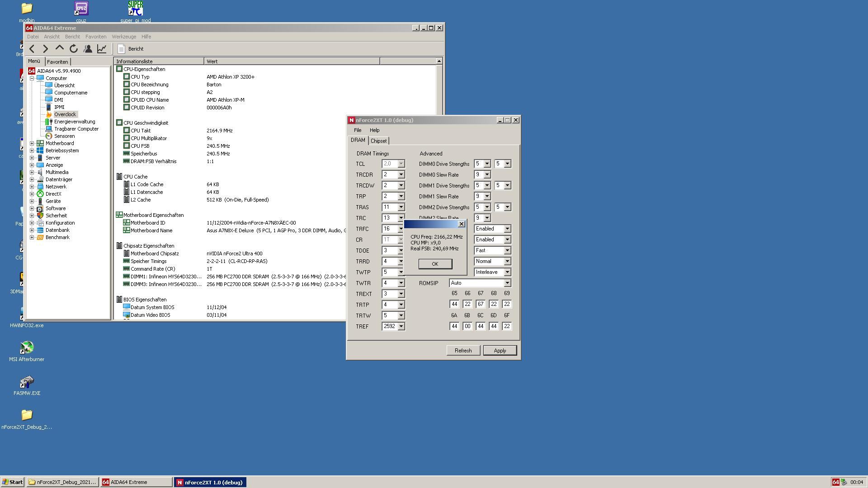Open the graph icon in AIDA64 toolbar

click(102, 49)
